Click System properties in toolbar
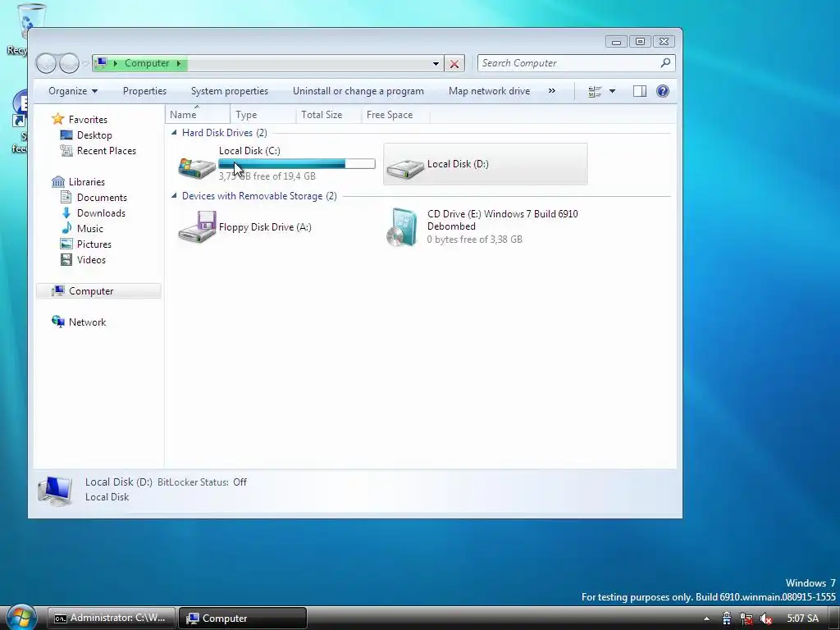 (230, 91)
